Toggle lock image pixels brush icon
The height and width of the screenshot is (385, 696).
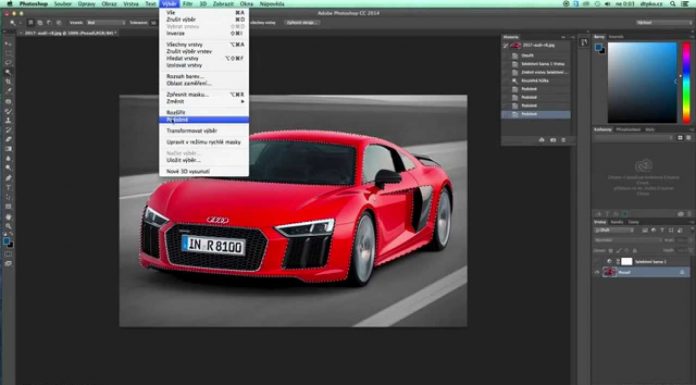pyautogui.click(x=619, y=251)
